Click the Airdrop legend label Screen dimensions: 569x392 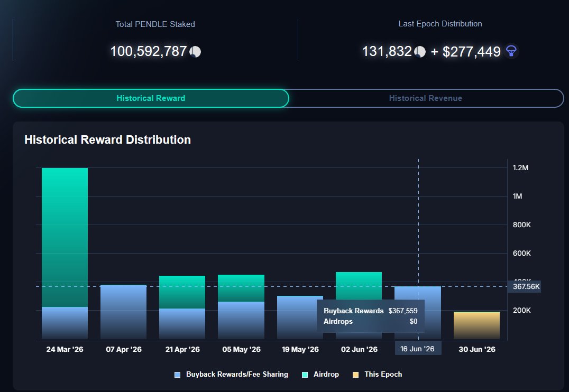coord(326,374)
